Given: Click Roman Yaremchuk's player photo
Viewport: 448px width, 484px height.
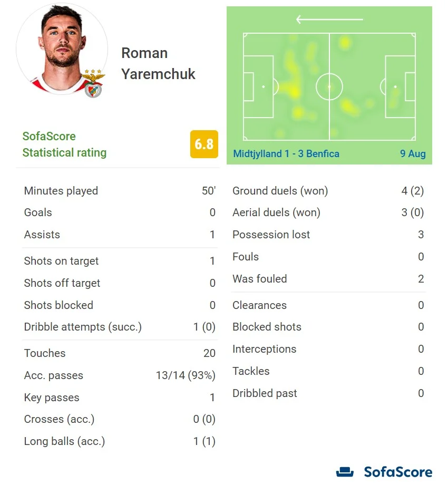Looking at the screenshot, I should (x=62, y=49).
